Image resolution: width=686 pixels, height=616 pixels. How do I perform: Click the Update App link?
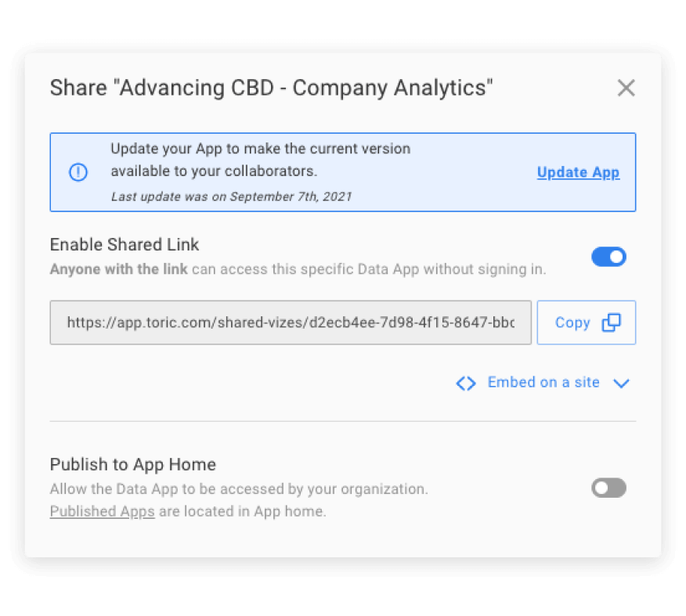[578, 173]
